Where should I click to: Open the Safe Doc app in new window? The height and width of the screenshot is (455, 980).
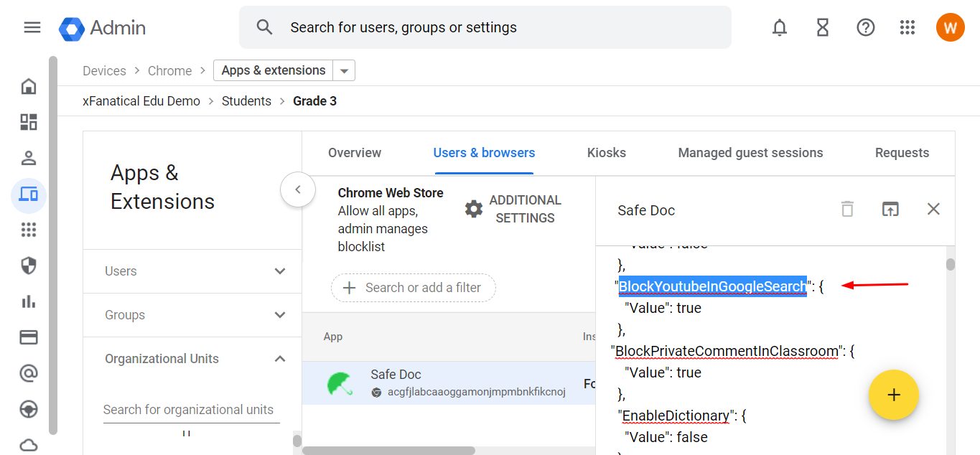(890, 209)
